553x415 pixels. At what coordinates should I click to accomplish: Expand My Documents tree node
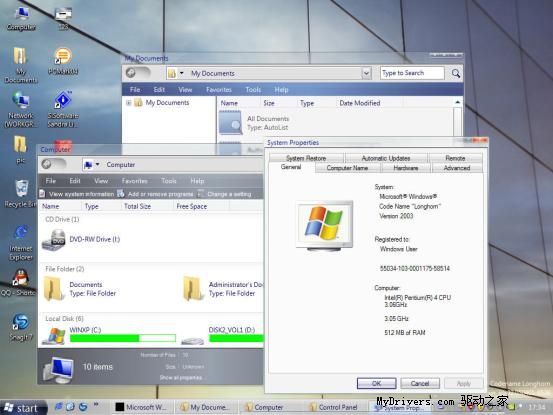tap(129, 103)
